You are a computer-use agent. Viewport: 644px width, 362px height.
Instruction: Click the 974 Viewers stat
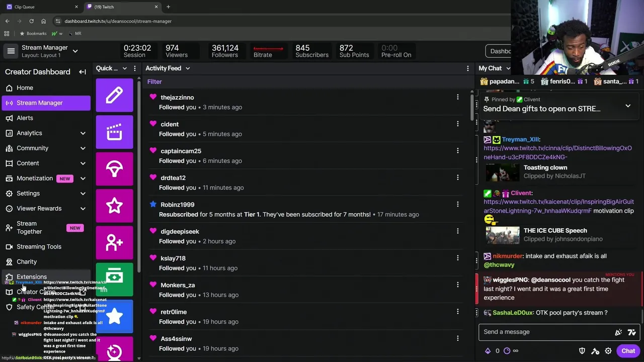pyautogui.click(x=176, y=51)
